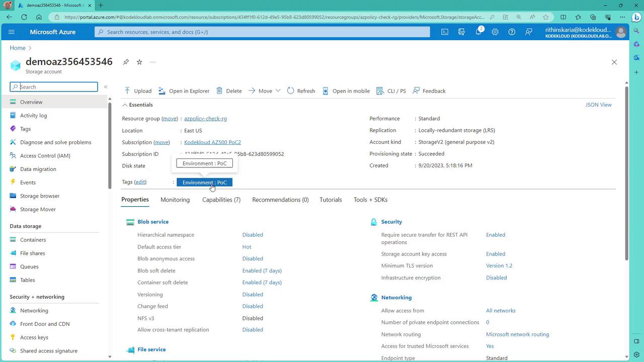
Task: Open the account profile avatar
Action: pos(621,32)
